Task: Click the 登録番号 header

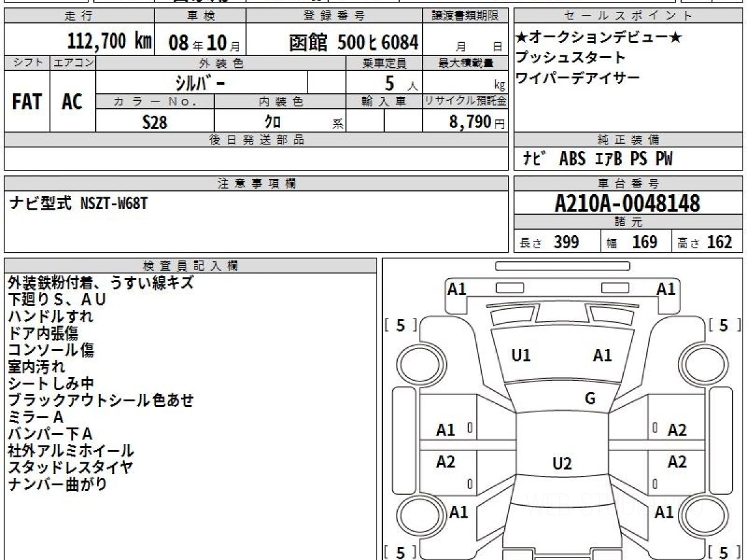Action: (335, 16)
